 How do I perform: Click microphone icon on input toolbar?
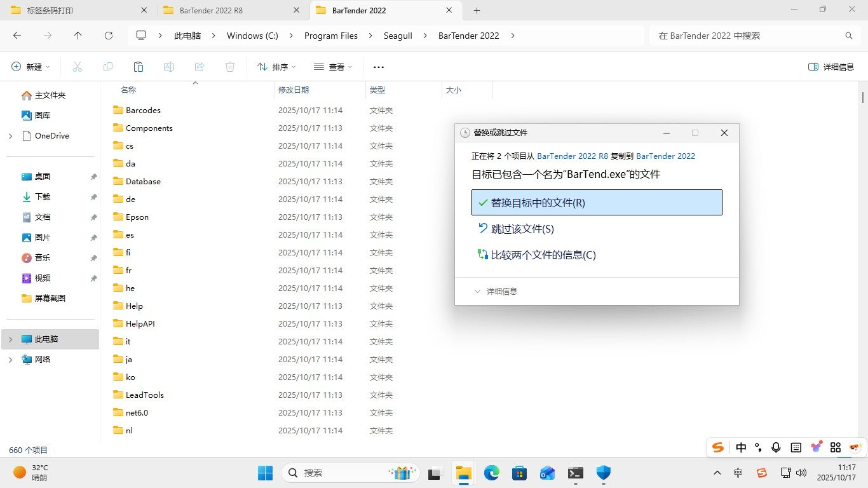click(776, 447)
